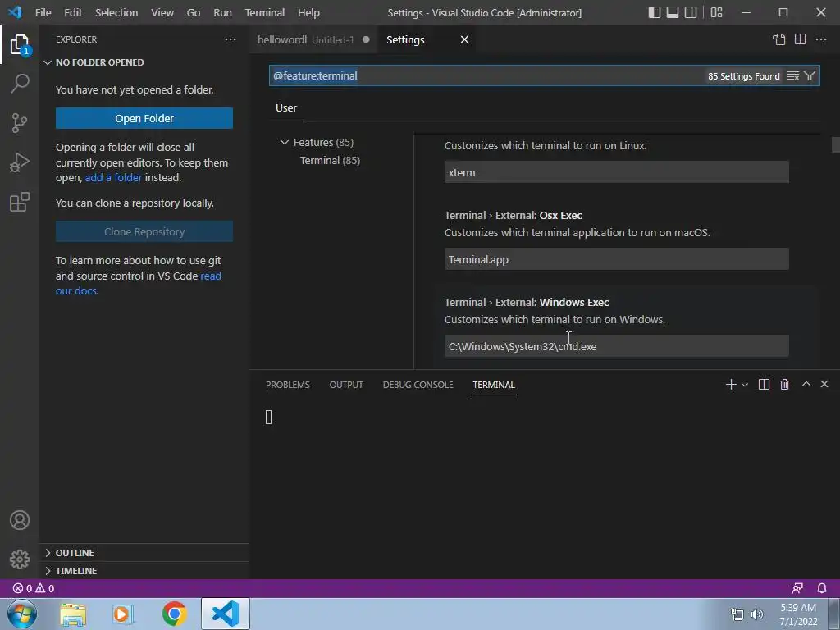Screen dimensions: 840x630
Task: Edit the Windows Exec cmd.exe field
Action: click(x=617, y=346)
